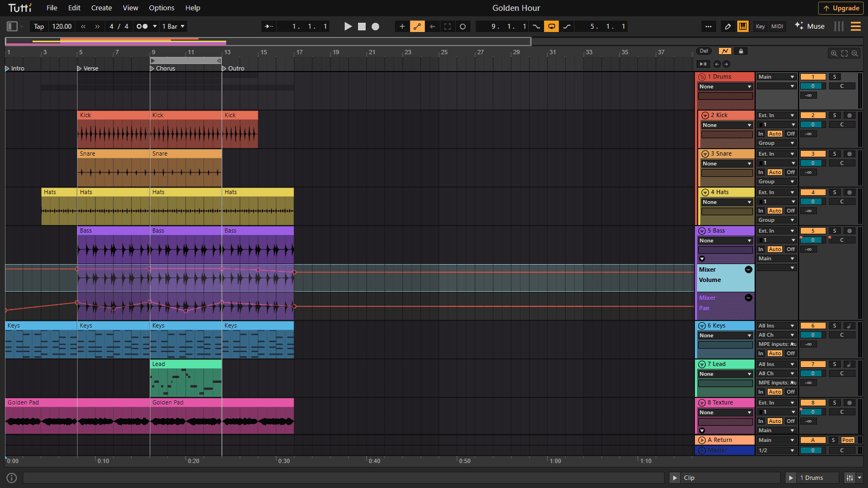Open 1 Drums None device chooser

tap(725, 87)
